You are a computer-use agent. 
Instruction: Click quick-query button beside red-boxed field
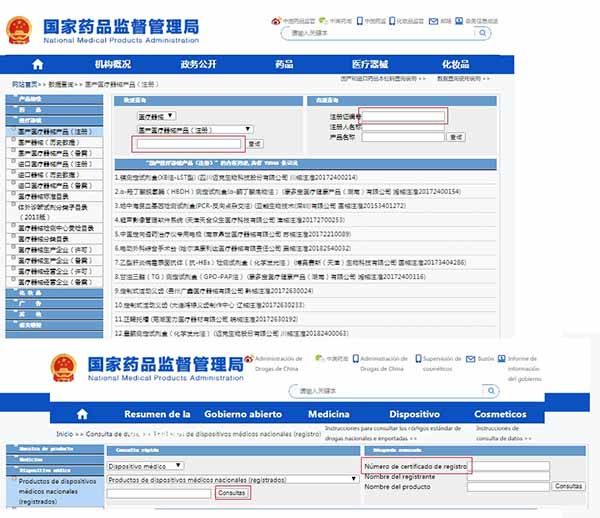tap(255, 144)
